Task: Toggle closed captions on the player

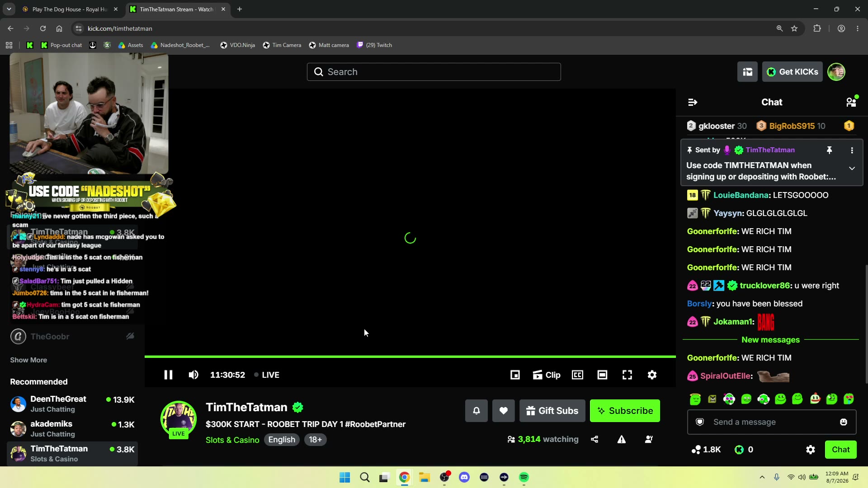Action: (577, 375)
